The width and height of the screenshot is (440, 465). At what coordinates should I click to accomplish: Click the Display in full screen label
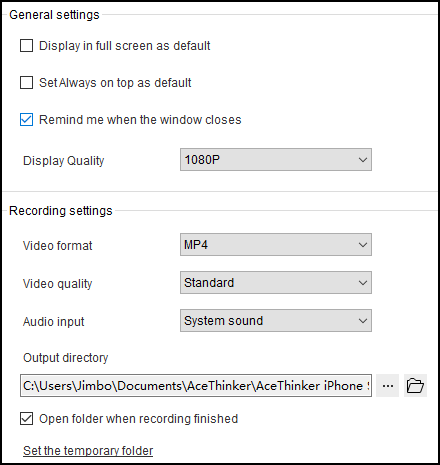pyautogui.click(x=125, y=46)
